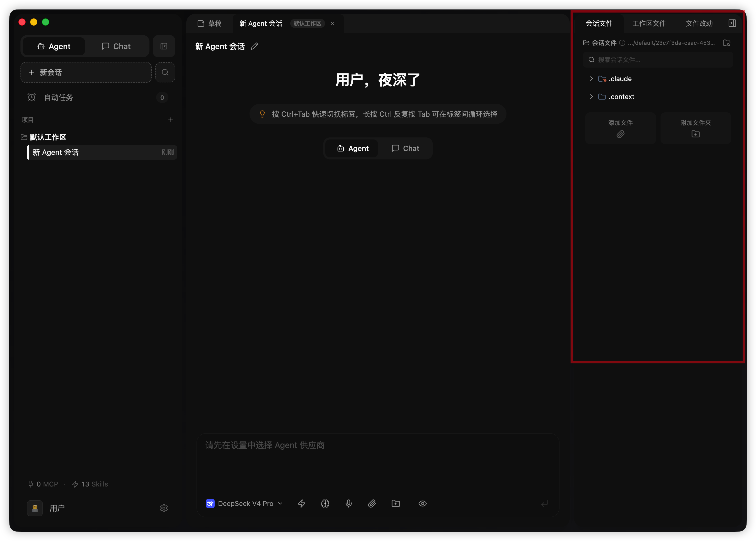This screenshot has height=541, width=756.
Task: Toggle the eye preview icon
Action: (x=423, y=503)
